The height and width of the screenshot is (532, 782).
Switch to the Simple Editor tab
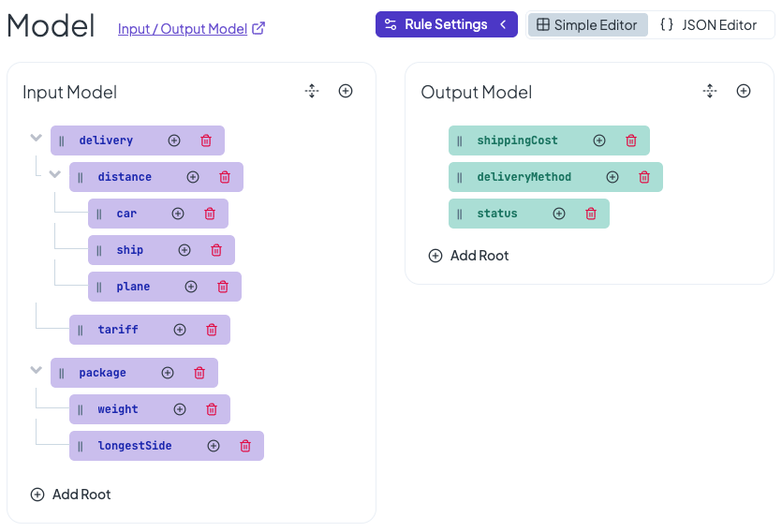tap(587, 25)
